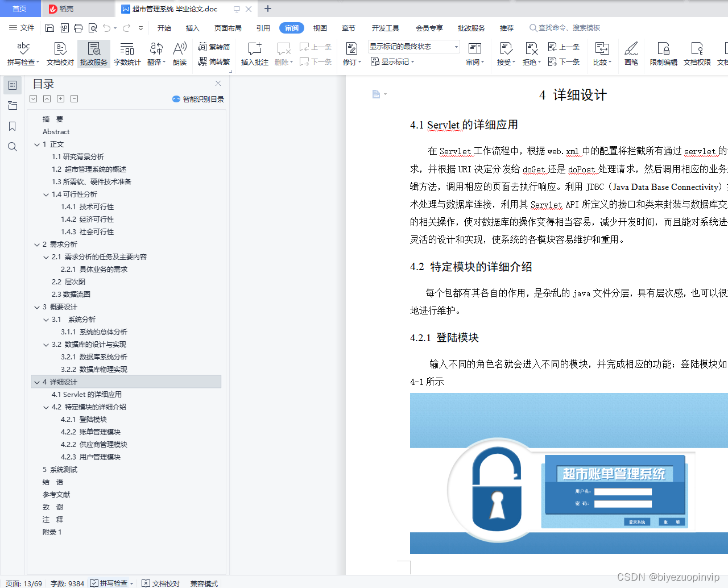Click the save icon in quick toolbar
The height and width of the screenshot is (588, 728).
pyautogui.click(x=49, y=28)
